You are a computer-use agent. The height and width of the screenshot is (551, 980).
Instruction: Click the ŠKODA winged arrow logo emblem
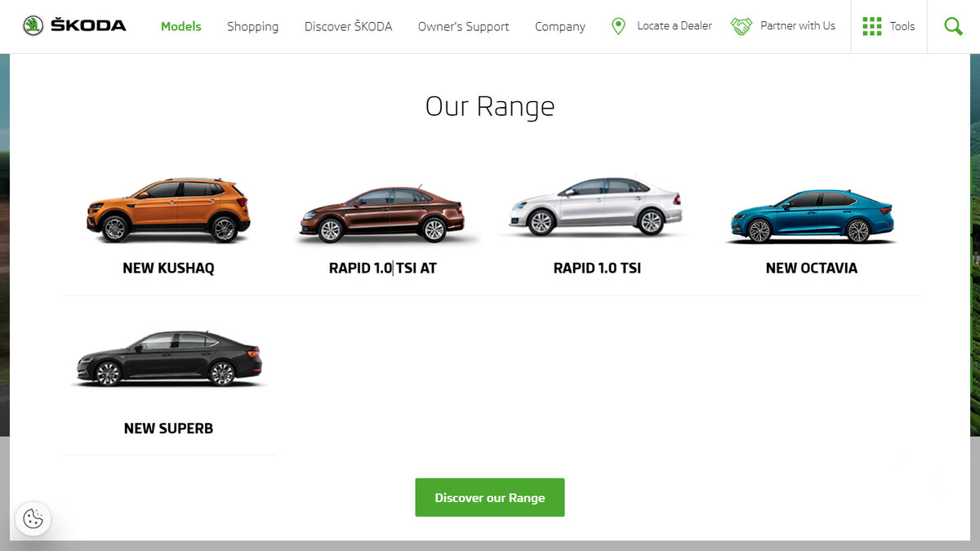pos(33,25)
